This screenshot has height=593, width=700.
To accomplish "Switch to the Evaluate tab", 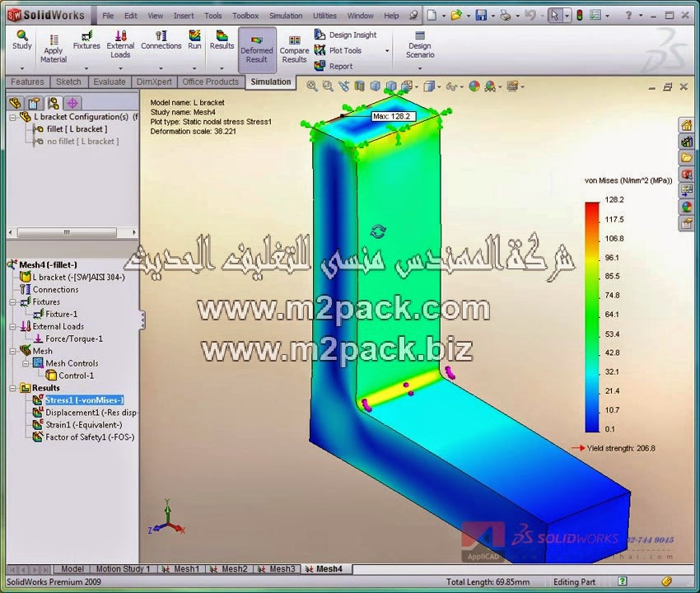I will [110, 82].
